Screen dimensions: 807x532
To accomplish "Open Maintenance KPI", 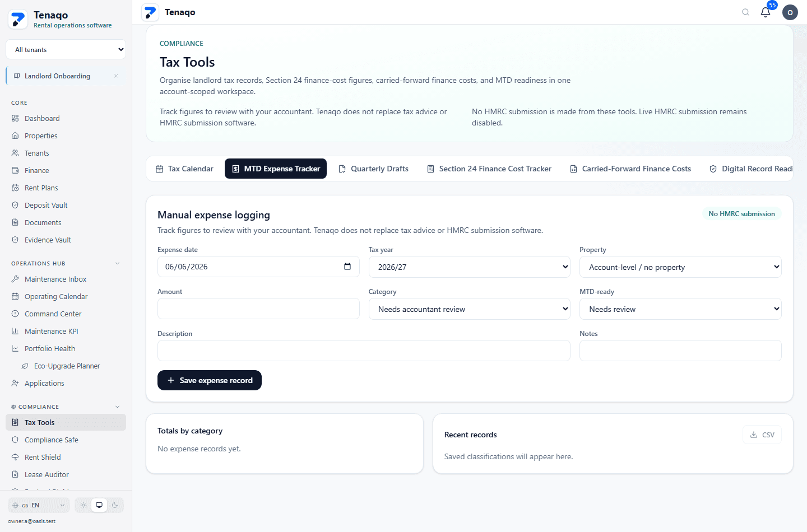I will point(66,332).
